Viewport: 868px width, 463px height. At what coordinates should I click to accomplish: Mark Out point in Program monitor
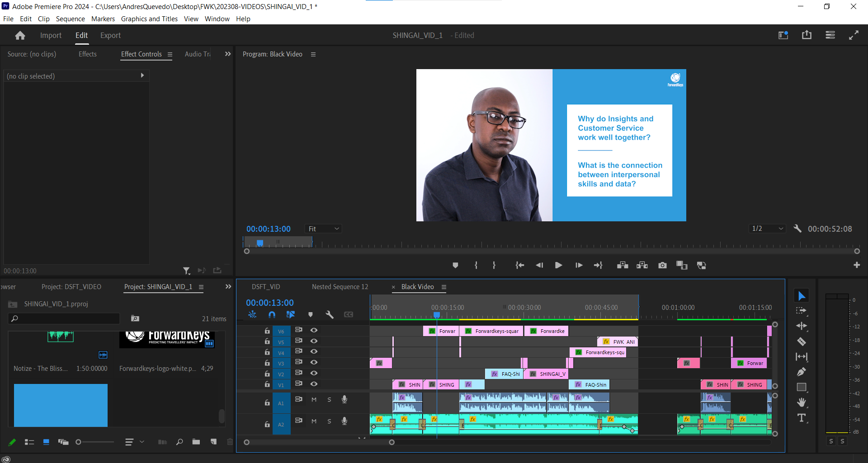click(494, 265)
